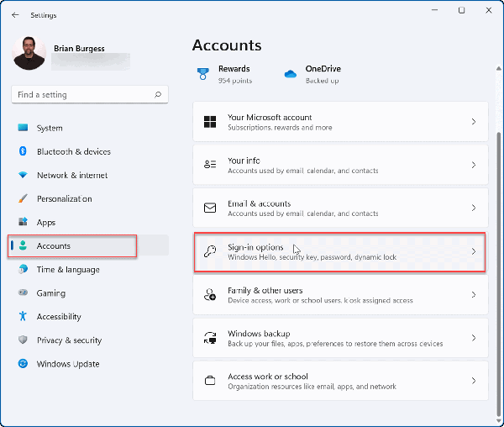Open Your Microsoft account card
The height and width of the screenshot is (427, 504).
pos(340,122)
